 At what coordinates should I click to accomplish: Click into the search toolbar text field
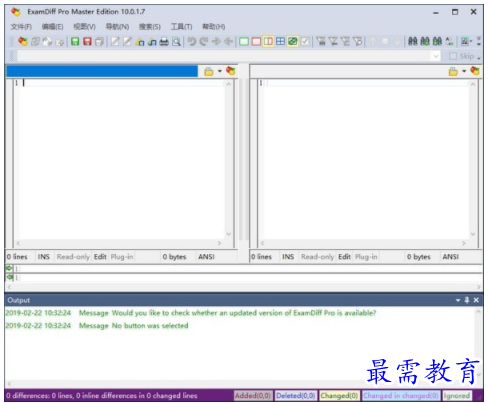(x=224, y=56)
